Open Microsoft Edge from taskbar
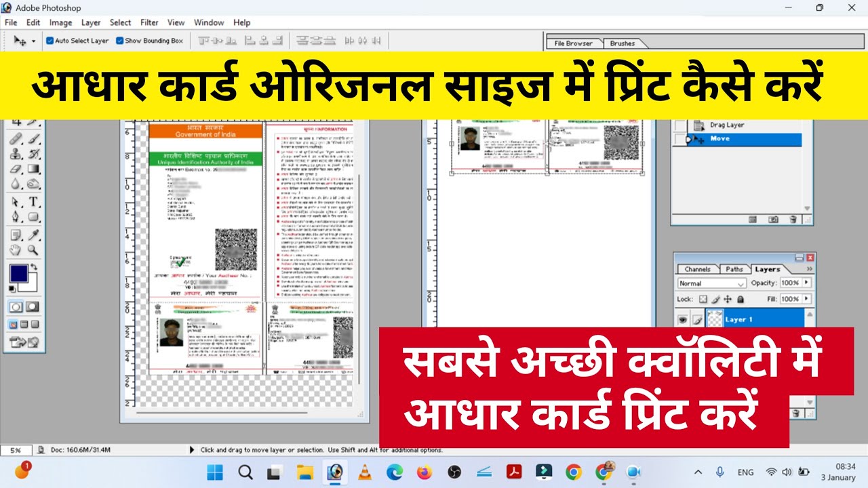The width and height of the screenshot is (868, 488). 395,472
